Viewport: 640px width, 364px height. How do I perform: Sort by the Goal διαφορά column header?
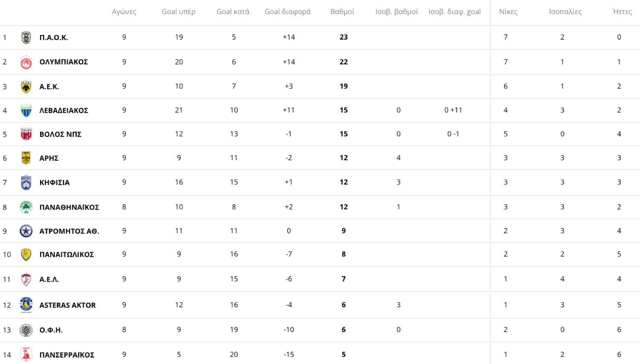[288, 12]
